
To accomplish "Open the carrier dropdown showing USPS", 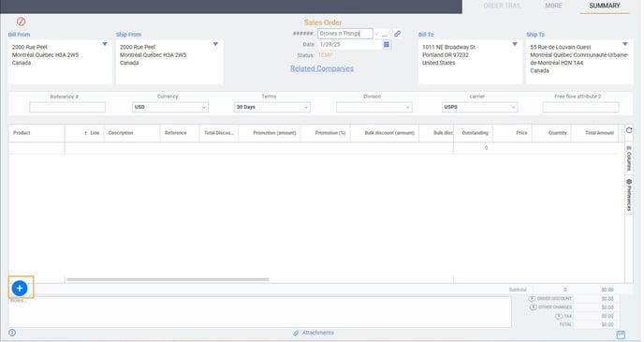I will point(479,107).
